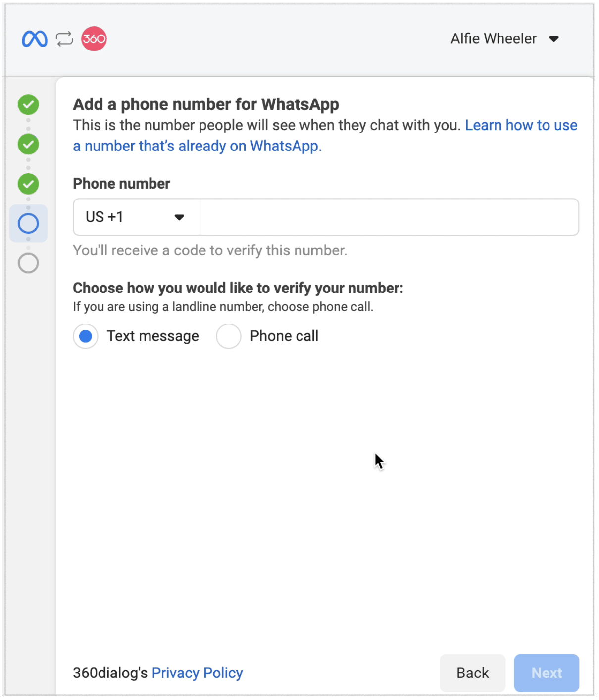
Task: Click the last gray step circle
Action: point(28,263)
